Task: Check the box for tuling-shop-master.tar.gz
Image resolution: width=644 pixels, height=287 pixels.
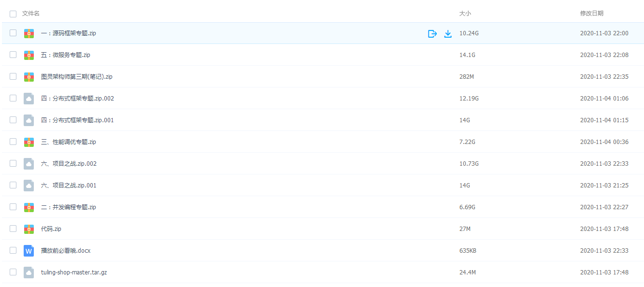Action: 13,272
